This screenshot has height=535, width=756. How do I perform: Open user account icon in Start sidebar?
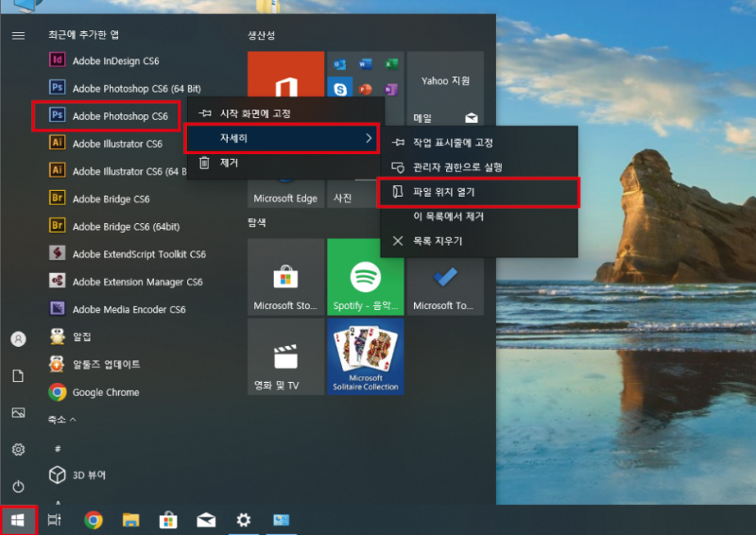[18, 339]
